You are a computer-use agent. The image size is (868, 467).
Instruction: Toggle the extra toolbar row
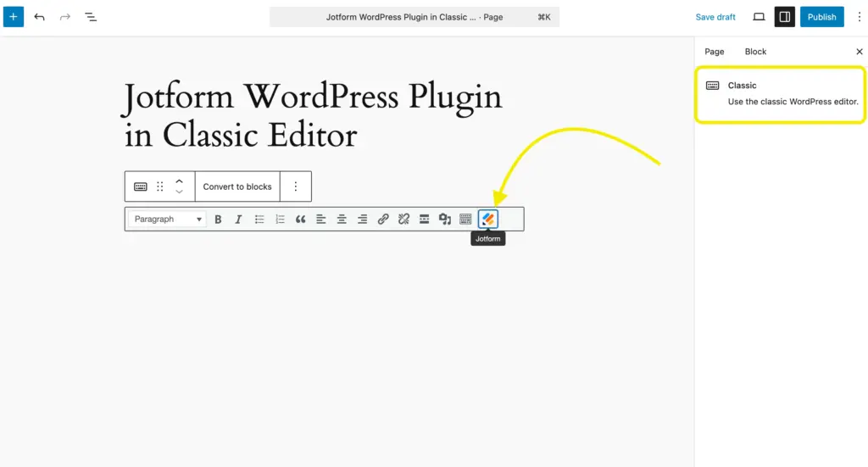click(x=465, y=220)
